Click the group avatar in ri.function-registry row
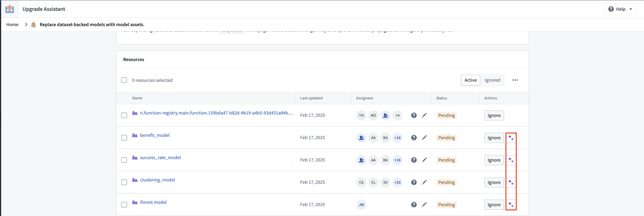 tap(385, 115)
